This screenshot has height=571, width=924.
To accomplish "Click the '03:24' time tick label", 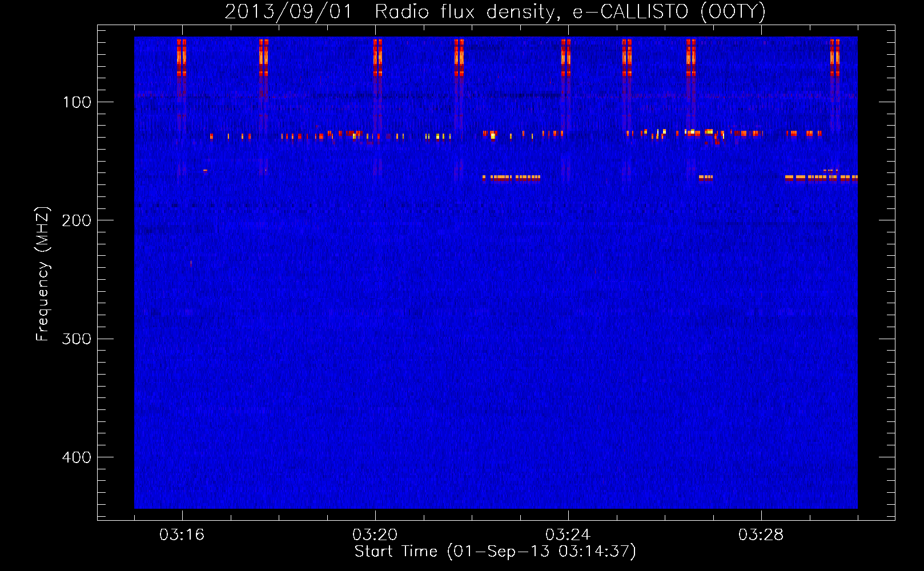I will point(568,535).
